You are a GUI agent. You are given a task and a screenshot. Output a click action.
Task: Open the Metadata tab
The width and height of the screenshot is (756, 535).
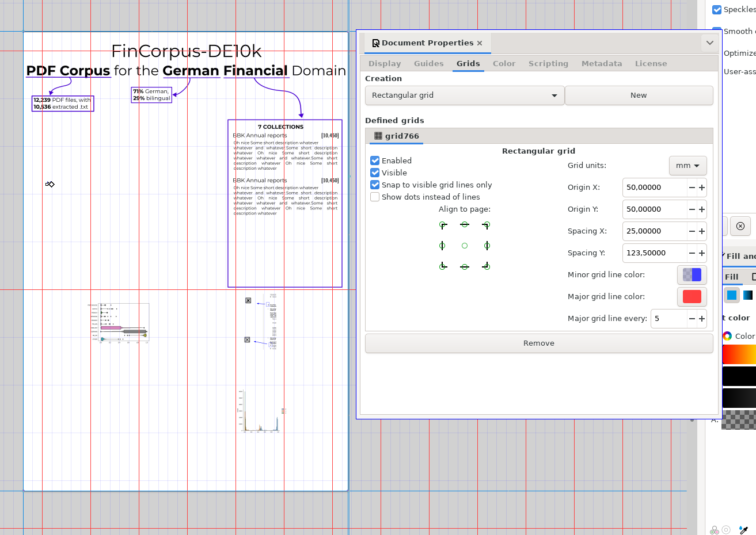point(601,64)
